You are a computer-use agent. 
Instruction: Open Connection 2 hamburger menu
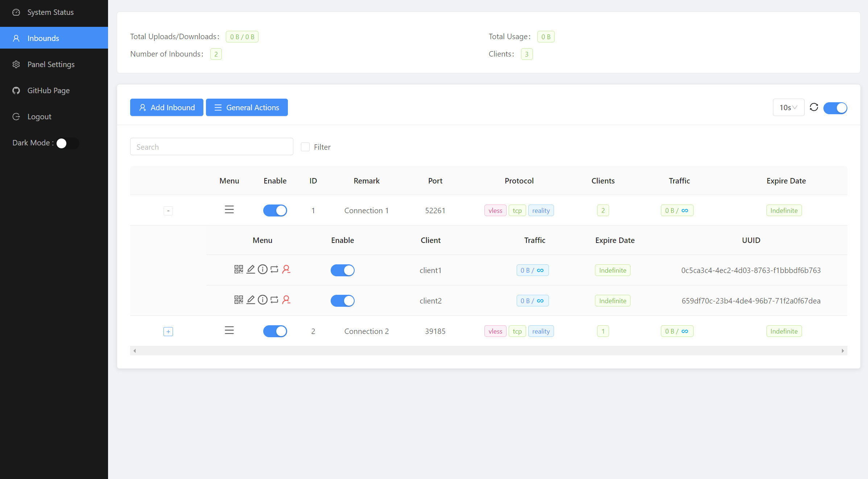click(229, 331)
